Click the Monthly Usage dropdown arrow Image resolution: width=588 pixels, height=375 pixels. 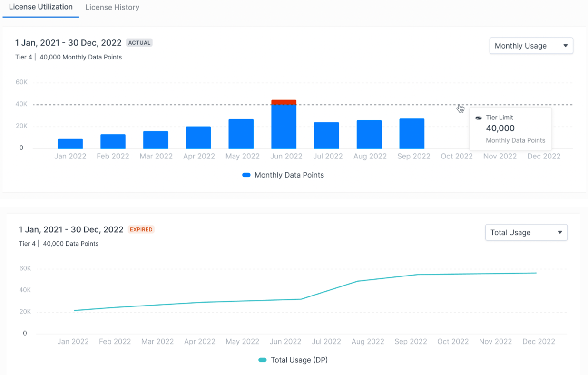coord(566,46)
